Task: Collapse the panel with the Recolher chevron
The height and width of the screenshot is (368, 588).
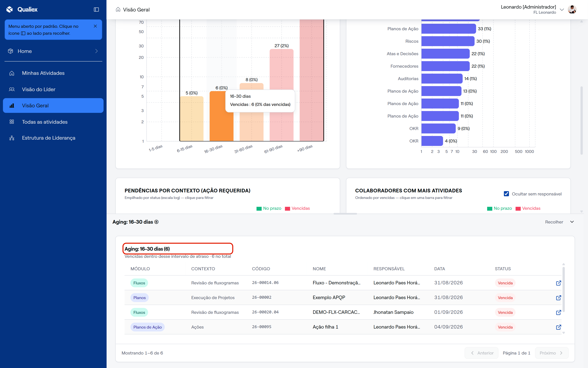Action: point(572,222)
